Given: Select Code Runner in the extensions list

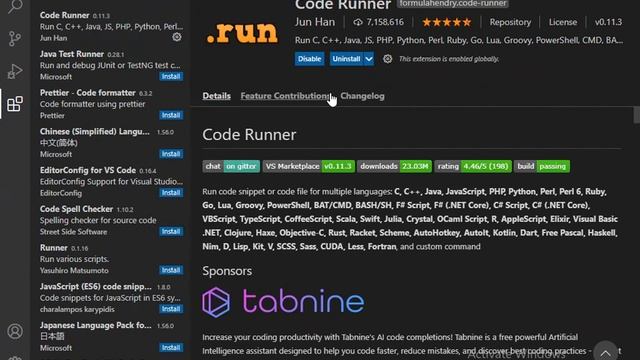Looking at the screenshot, I should (110, 26).
